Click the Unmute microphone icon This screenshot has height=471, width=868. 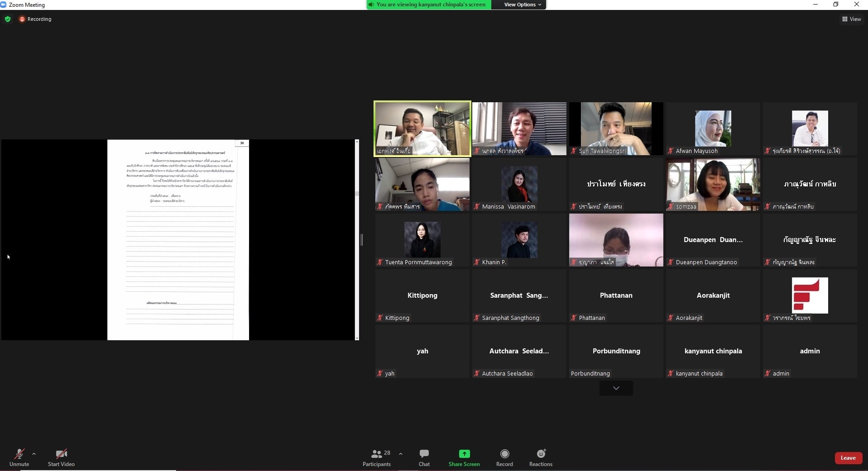[19, 454]
